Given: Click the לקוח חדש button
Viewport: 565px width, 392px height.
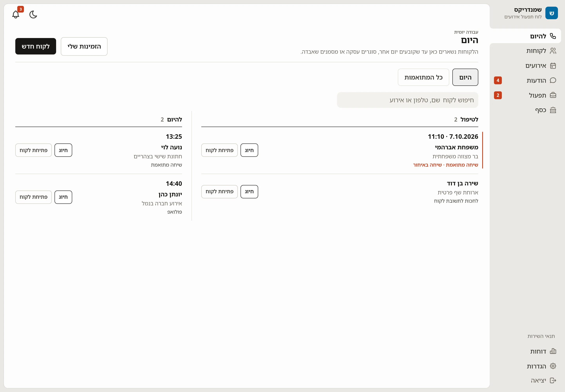Looking at the screenshot, I should pos(36,46).
